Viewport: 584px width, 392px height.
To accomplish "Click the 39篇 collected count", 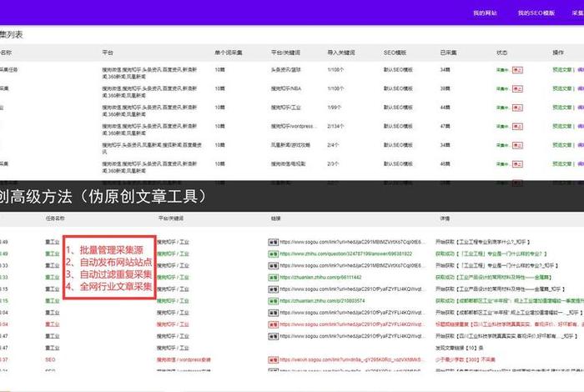I will 445,88.
